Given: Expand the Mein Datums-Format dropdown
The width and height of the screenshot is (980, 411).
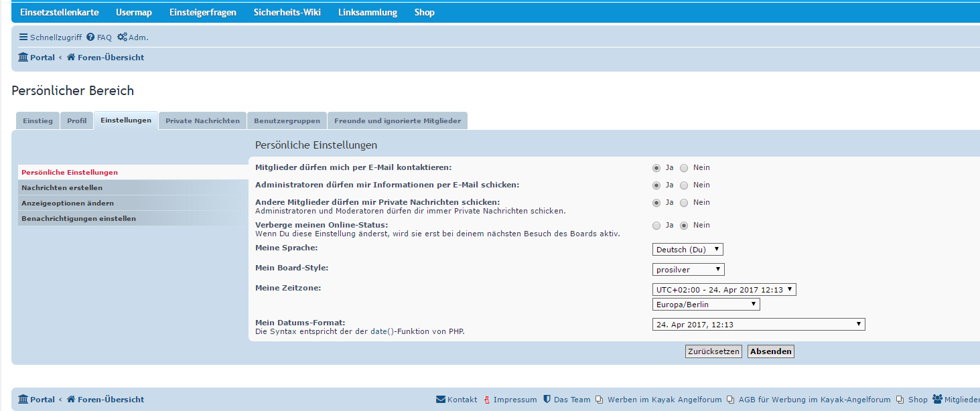Looking at the screenshot, I should (758, 325).
